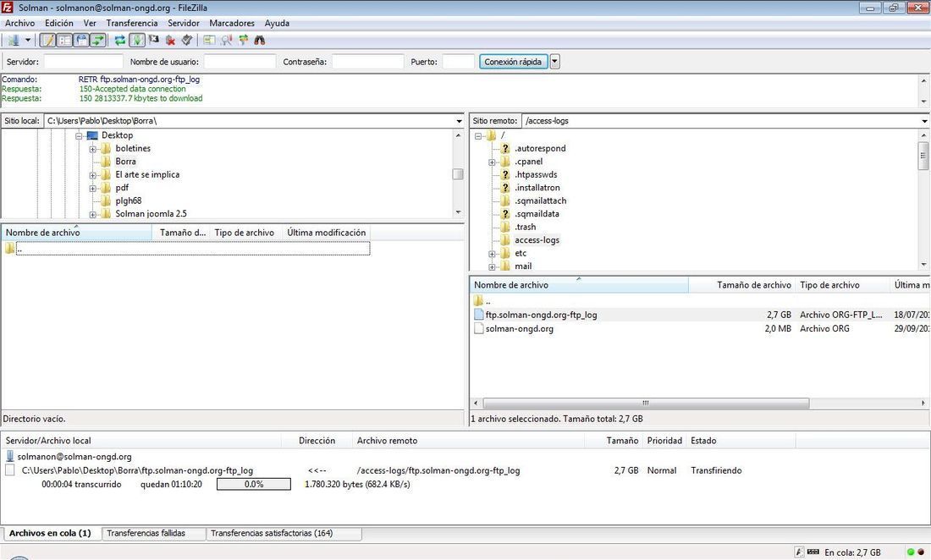931x560 pixels.
Task: Click the solman-ongd.org file icon
Action: (x=478, y=328)
